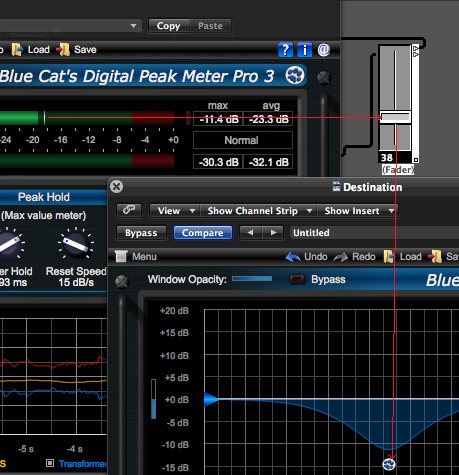Click Paste button

(x=210, y=26)
